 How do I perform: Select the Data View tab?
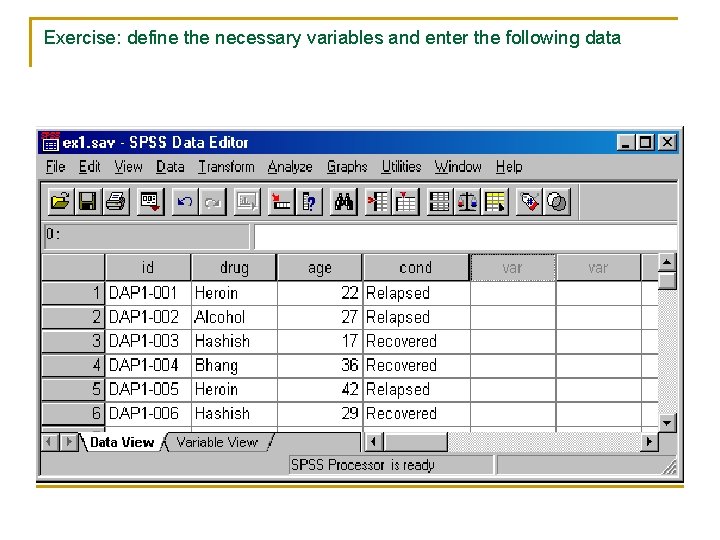tap(122, 442)
